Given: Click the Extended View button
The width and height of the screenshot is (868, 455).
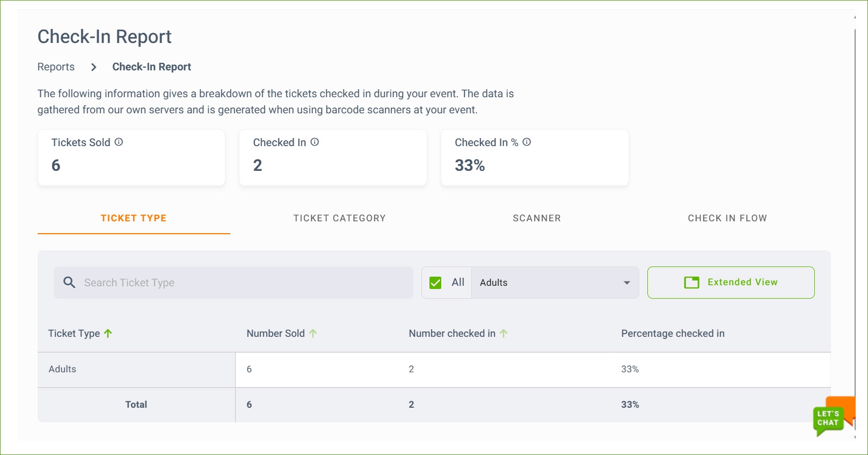Looking at the screenshot, I should point(731,283).
